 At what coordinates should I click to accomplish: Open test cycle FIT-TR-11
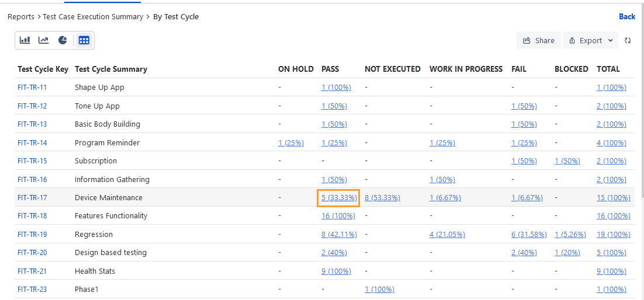pyautogui.click(x=33, y=88)
